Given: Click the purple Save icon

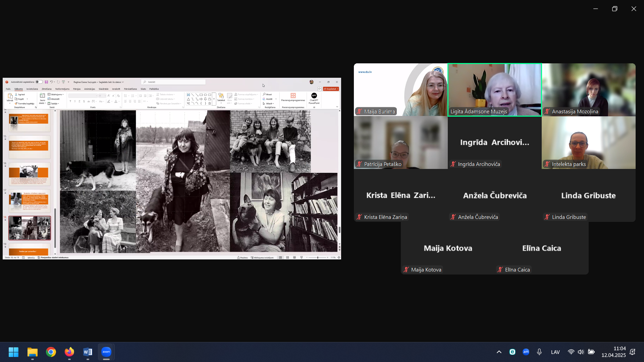Looking at the screenshot, I should (x=46, y=82).
